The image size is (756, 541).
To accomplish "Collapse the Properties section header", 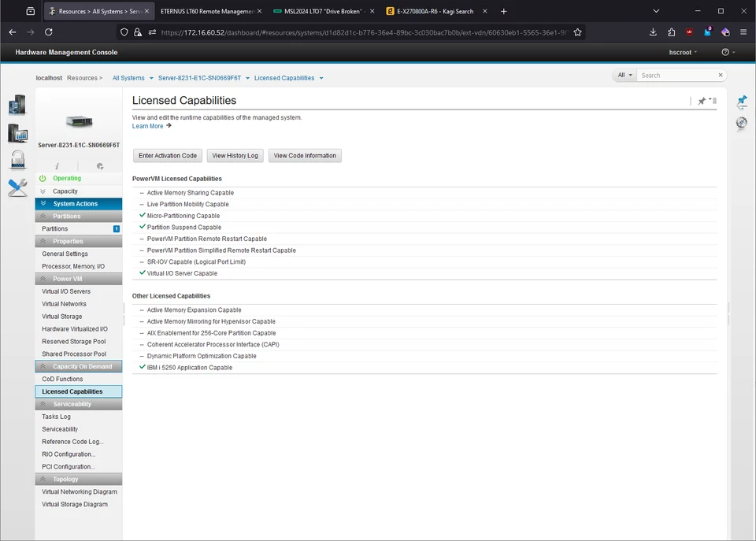I will pos(79,242).
